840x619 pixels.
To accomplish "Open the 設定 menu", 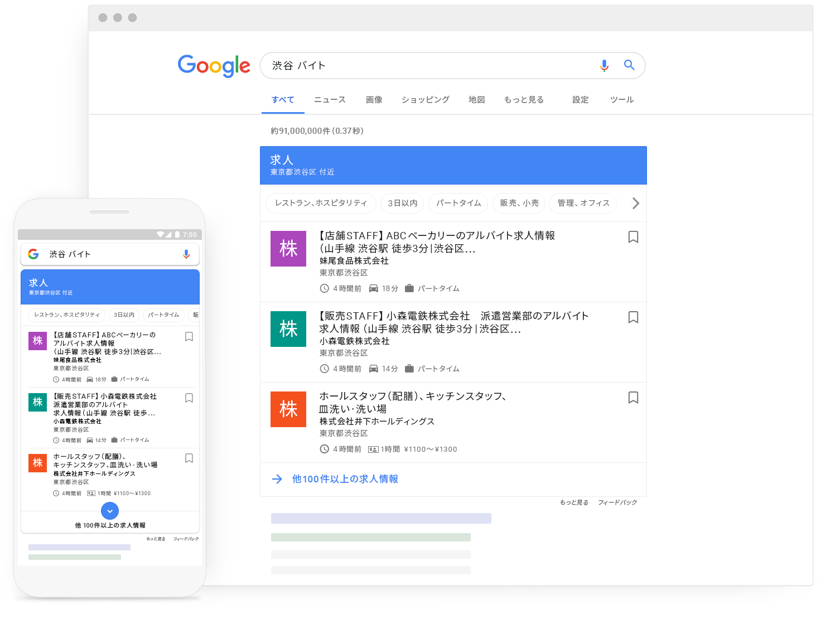I will click(581, 100).
